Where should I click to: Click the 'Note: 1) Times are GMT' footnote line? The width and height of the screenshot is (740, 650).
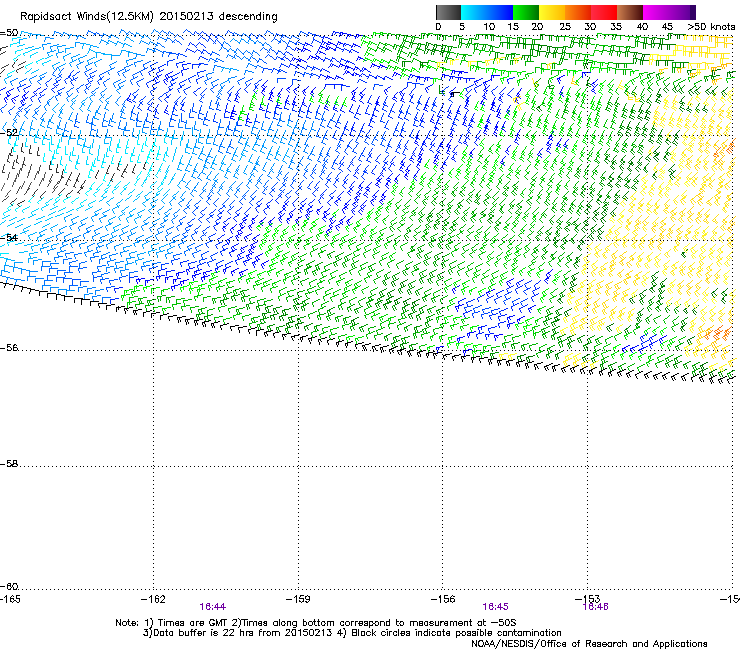(316, 623)
